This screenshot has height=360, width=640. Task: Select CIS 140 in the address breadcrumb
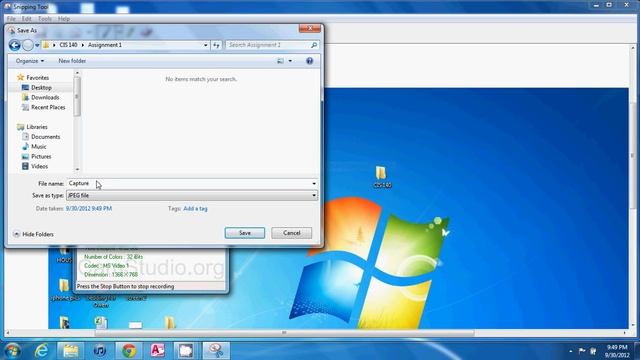(x=68, y=45)
